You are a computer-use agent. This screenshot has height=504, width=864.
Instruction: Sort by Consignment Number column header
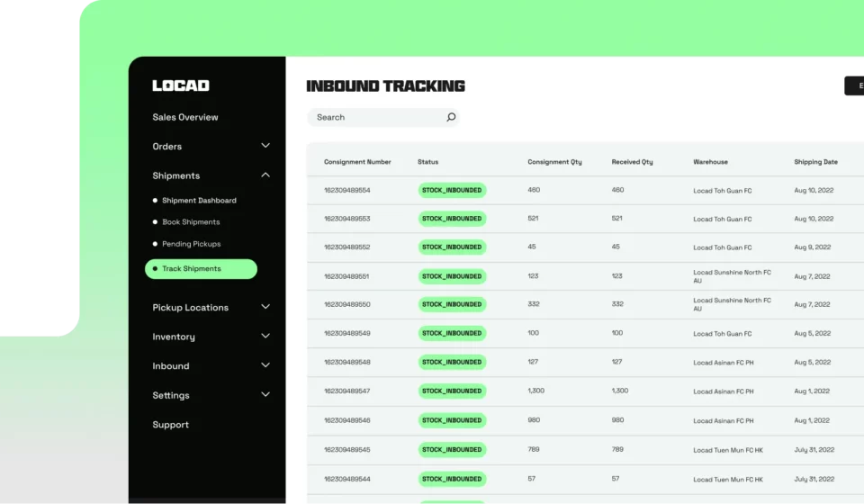357,162
